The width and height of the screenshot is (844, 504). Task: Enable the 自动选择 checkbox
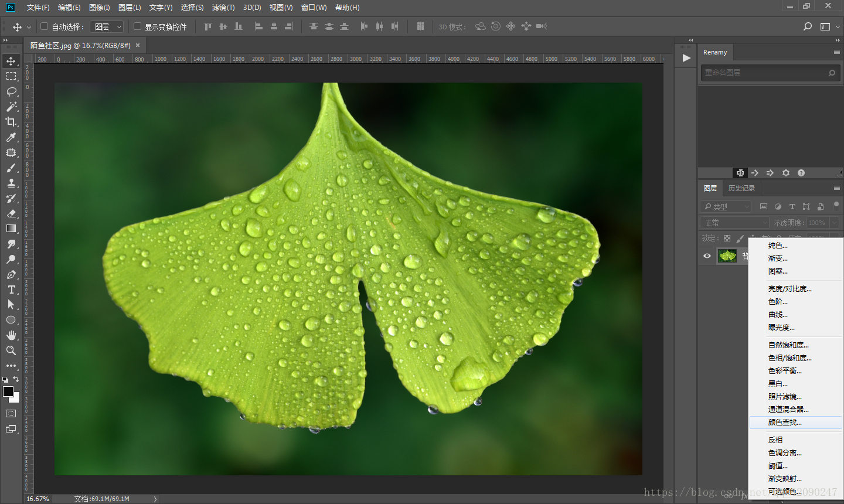tap(44, 26)
